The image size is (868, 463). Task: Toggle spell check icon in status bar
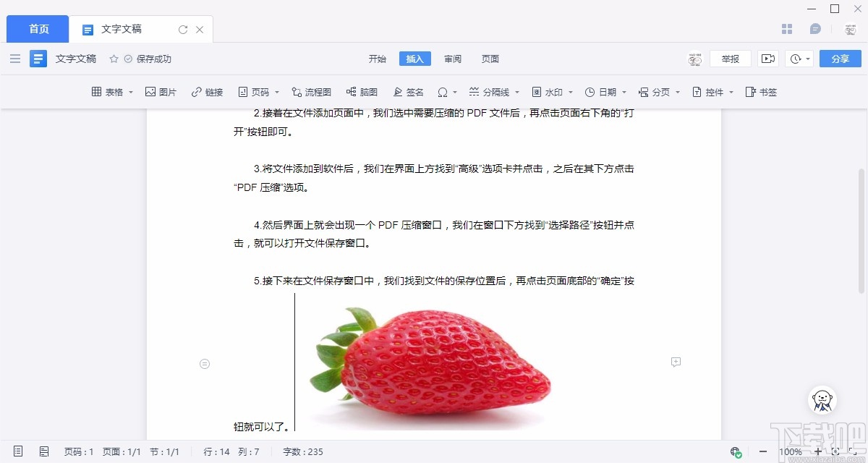click(x=736, y=451)
